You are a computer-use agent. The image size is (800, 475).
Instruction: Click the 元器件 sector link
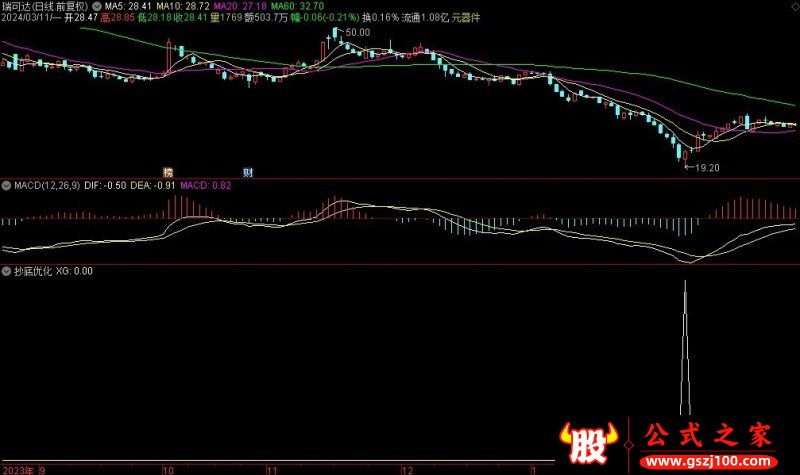tap(466, 18)
